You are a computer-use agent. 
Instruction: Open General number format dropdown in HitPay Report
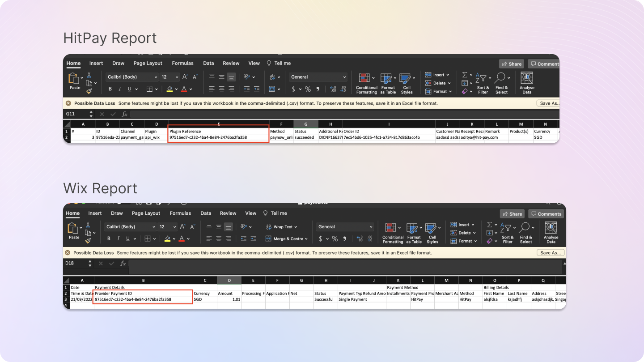(318, 77)
